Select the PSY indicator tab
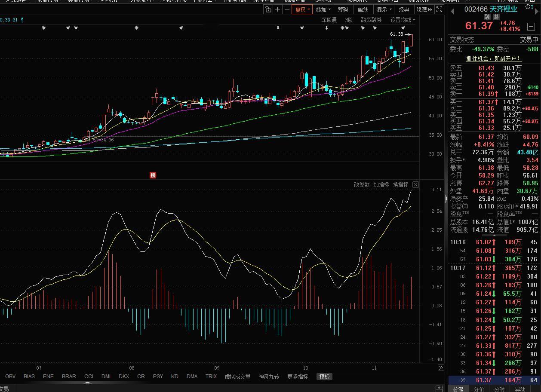 (158, 377)
